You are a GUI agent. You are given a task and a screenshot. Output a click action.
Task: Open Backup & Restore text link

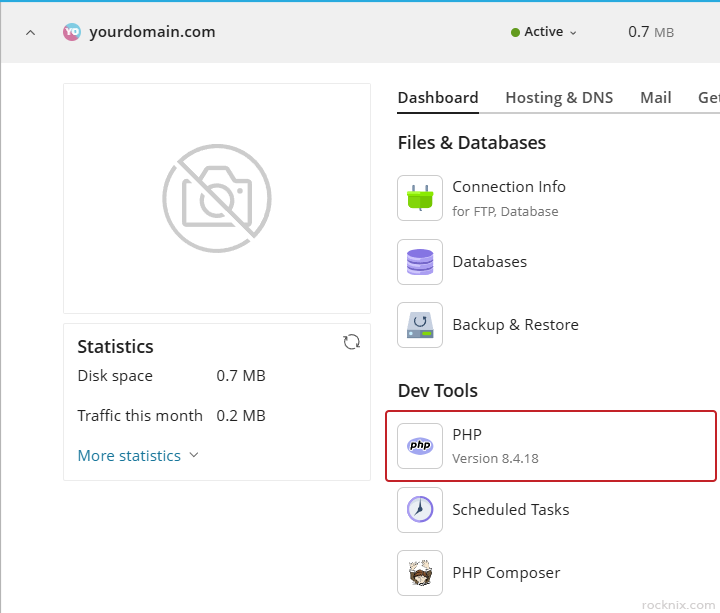pos(515,325)
